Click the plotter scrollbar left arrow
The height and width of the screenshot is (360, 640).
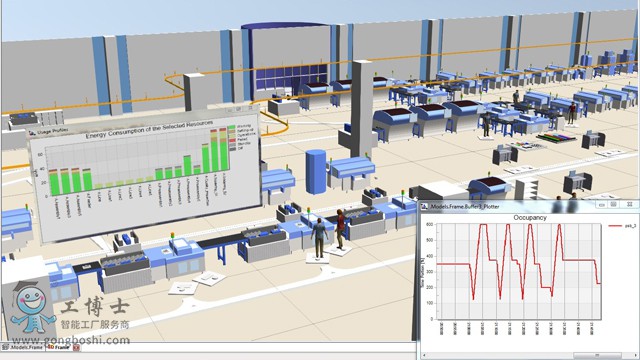click(x=424, y=356)
